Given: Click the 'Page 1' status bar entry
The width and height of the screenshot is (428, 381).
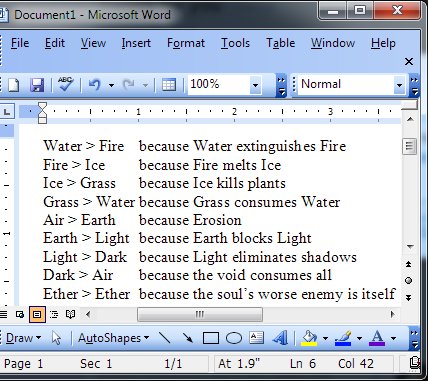Looking at the screenshot, I should click(23, 364).
